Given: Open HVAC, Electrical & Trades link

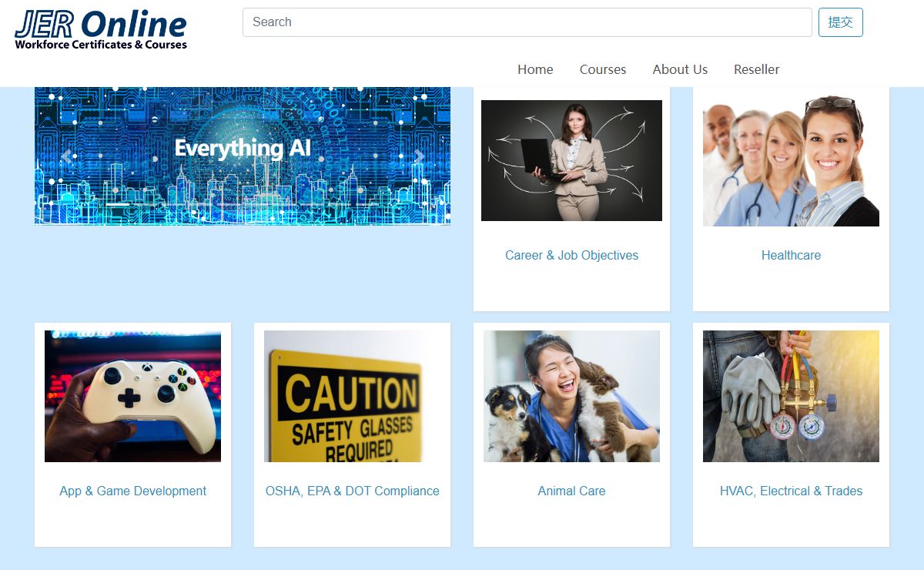Looking at the screenshot, I should [791, 491].
